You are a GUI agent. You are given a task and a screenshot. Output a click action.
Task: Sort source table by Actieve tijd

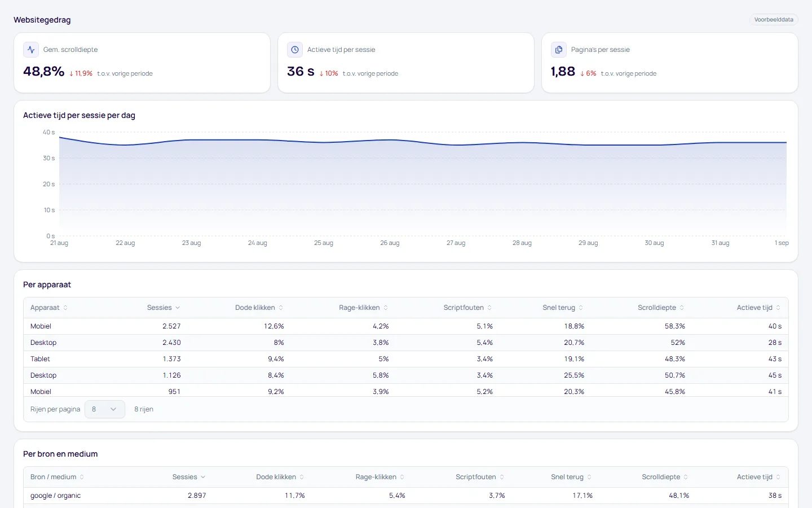click(x=759, y=477)
